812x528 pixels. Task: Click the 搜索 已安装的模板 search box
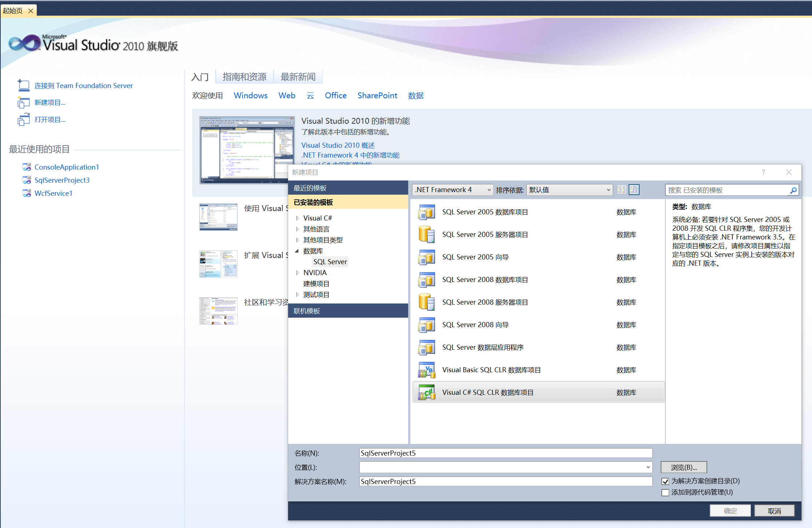727,190
